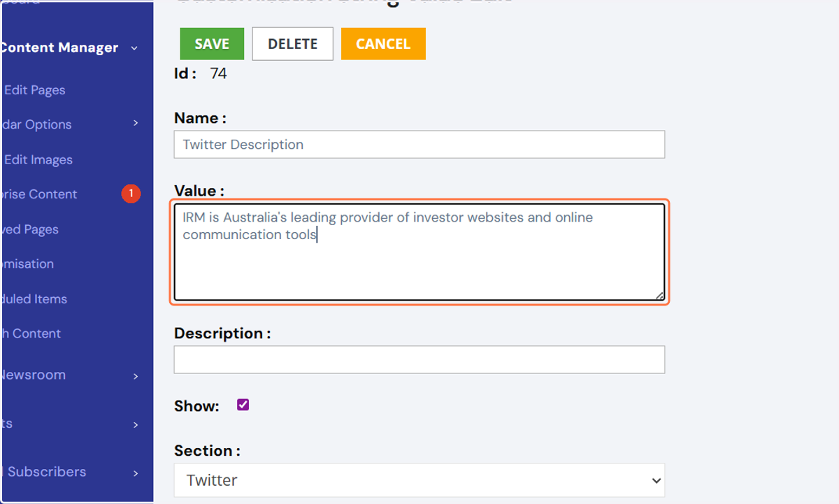The height and width of the screenshot is (504, 839).
Task: Click the empty Description input field
Action: click(419, 359)
